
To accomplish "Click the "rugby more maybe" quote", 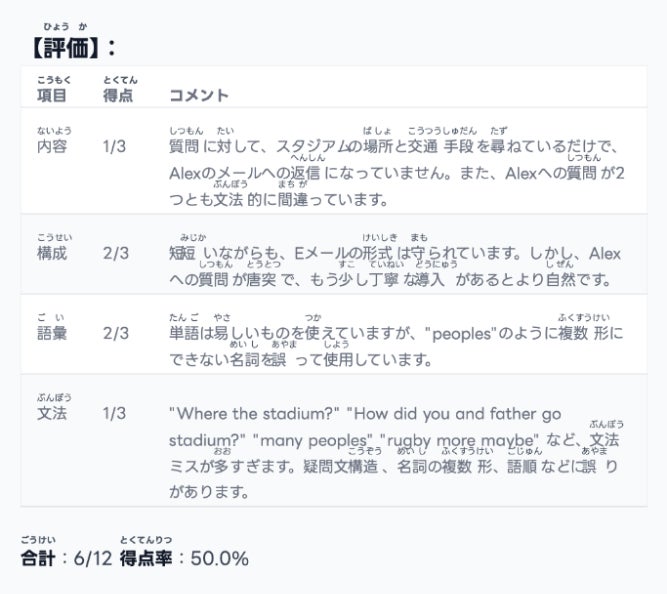I will (460, 440).
